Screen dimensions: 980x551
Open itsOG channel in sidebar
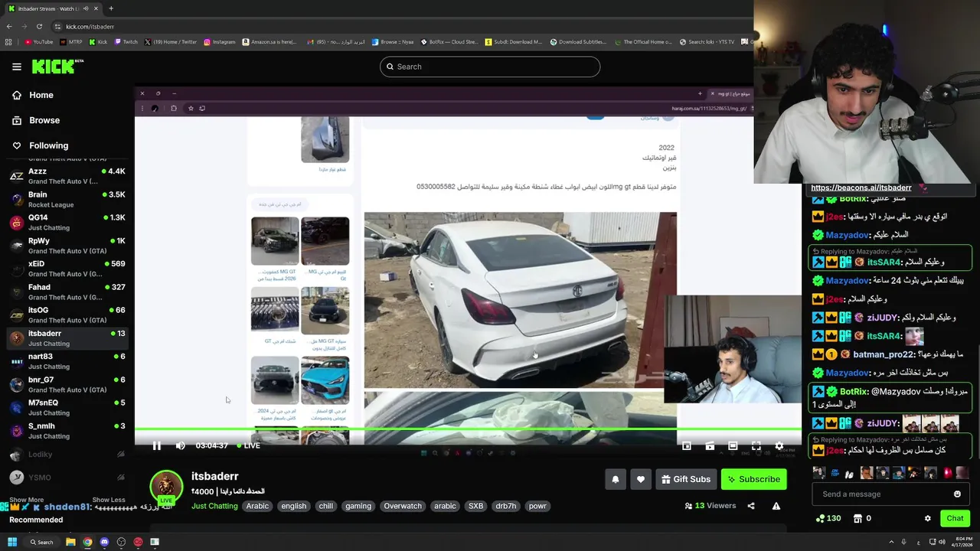pyautogui.click(x=67, y=315)
